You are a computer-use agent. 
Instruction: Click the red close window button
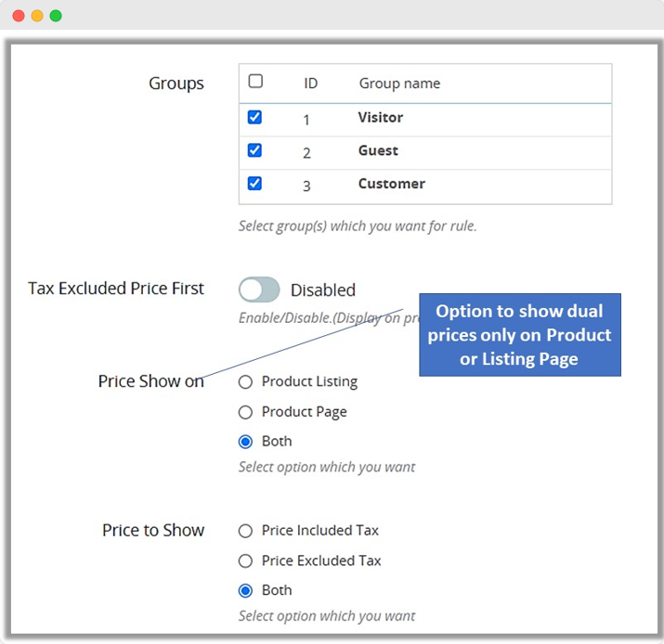point(19,16)
